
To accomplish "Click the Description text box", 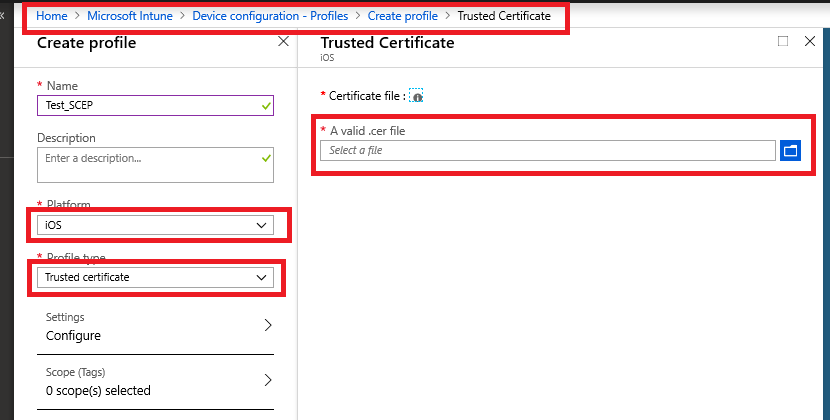I will point(156,165).
